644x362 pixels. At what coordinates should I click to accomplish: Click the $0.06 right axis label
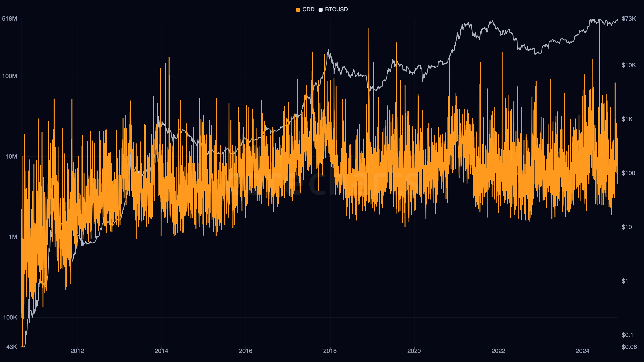629,347
